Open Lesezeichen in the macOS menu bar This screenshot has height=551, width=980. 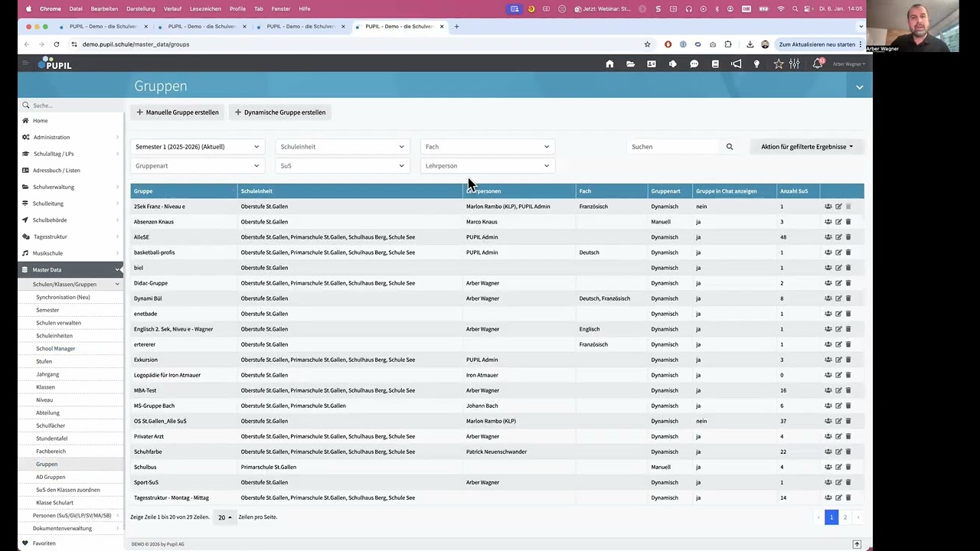(205, 8)
